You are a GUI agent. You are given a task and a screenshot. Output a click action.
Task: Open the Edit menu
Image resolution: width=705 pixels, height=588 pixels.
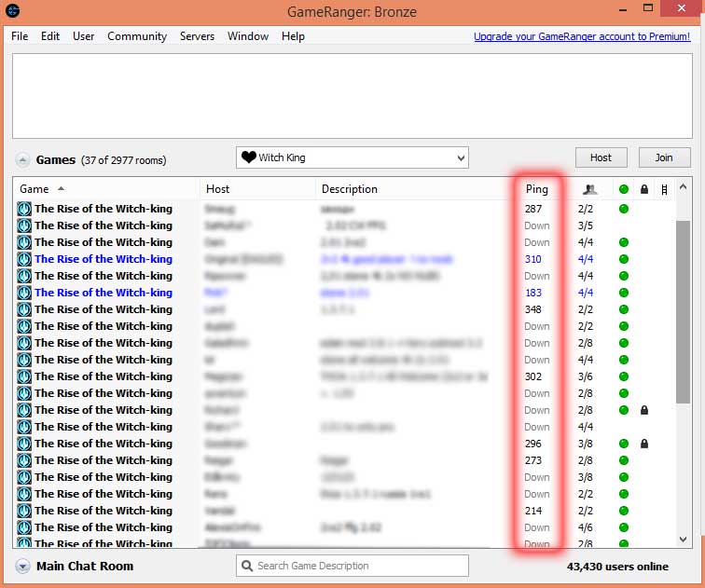coord(50,36)
